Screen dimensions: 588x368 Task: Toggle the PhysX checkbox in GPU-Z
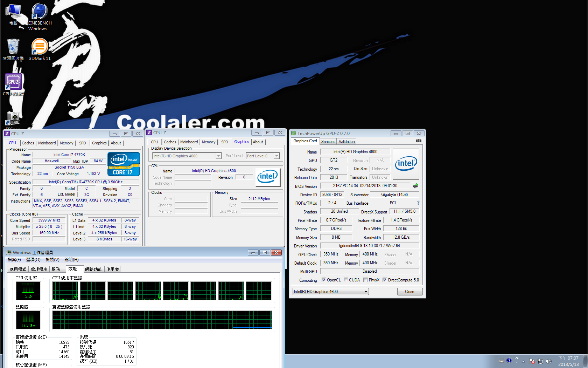pyautogui.click(x=365, y=280)
